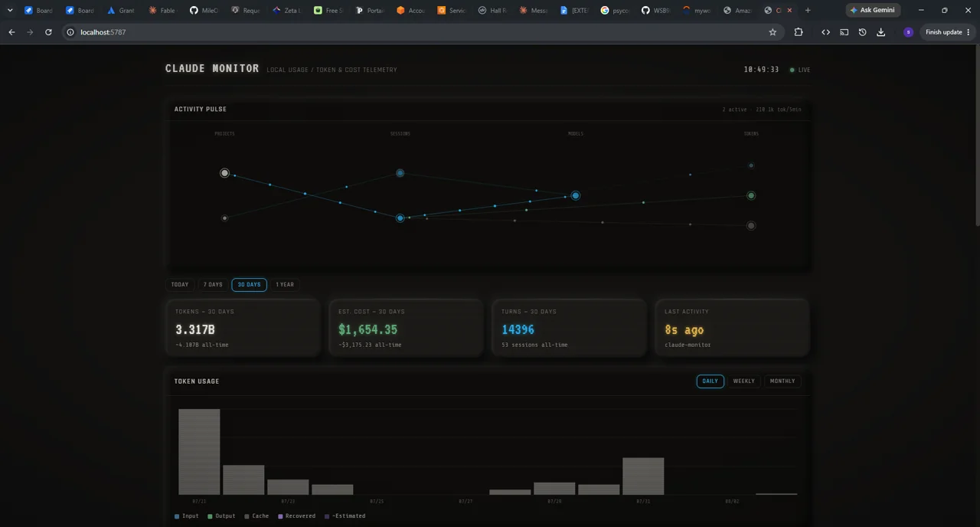Close the active Claude Monitor tab
The height and width of the screenshot is (527, 980).
tap(789, 11)
